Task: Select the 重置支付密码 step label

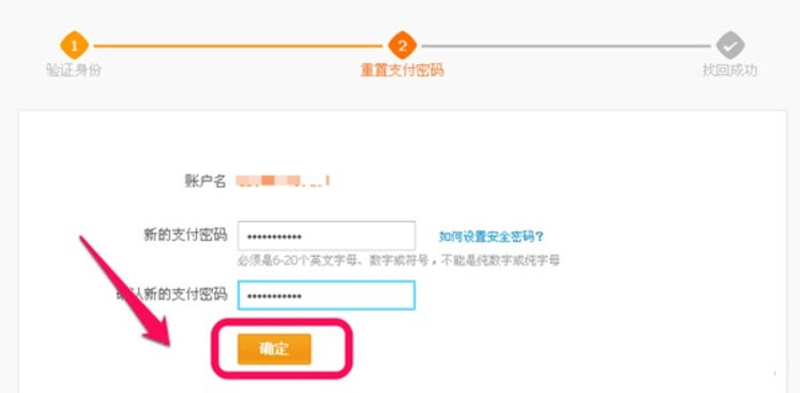Action: (x=402, y=70)
